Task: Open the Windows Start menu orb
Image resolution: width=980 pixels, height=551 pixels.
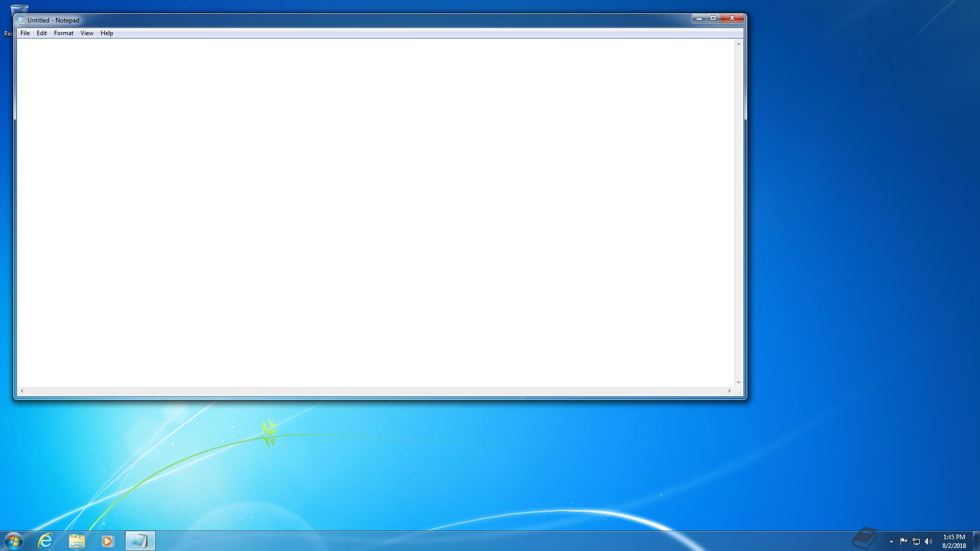Action: (13, 541)
